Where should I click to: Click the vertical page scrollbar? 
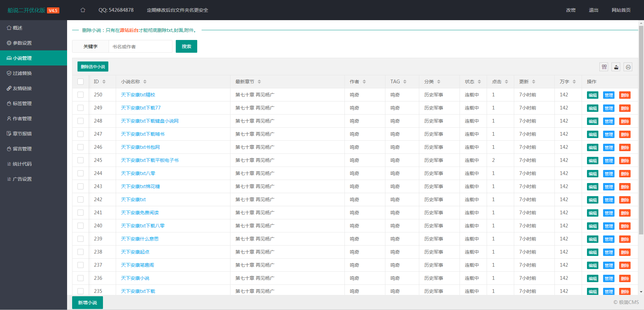641,130
